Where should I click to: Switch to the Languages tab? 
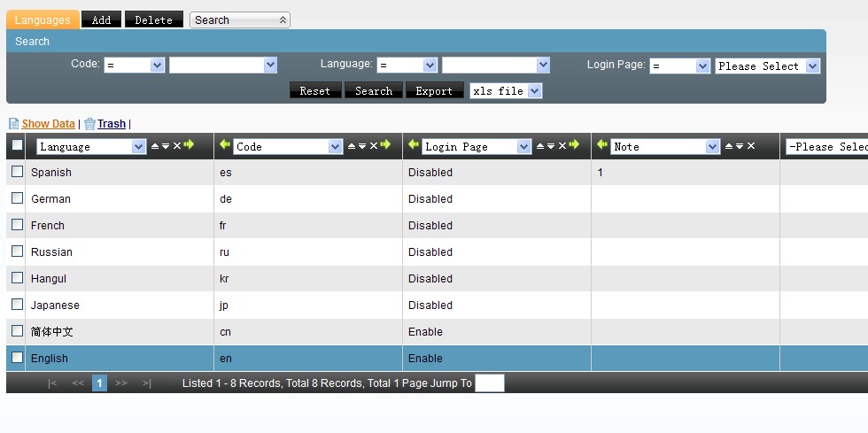pyautogui.click(x=43, y=19)
